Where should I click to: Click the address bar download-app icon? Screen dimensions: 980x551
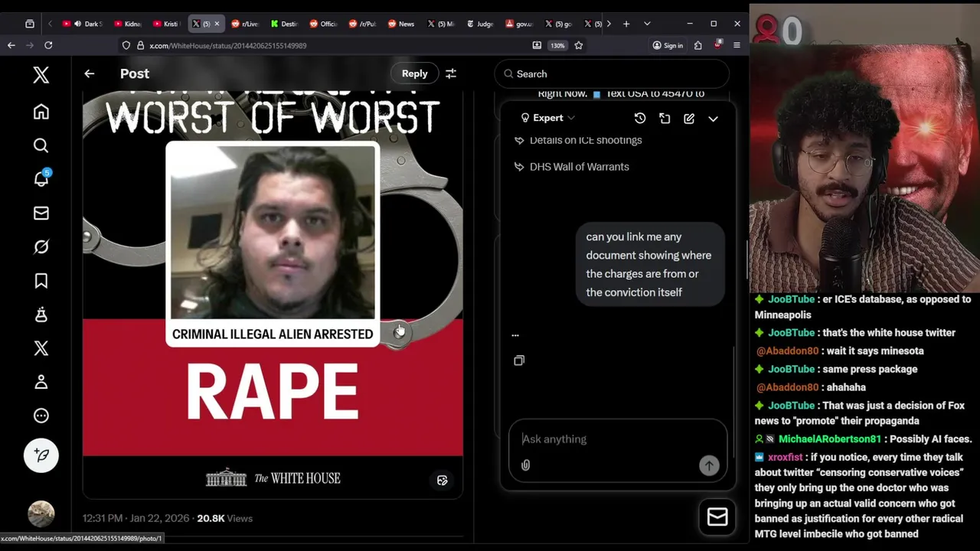pos(537,45)
